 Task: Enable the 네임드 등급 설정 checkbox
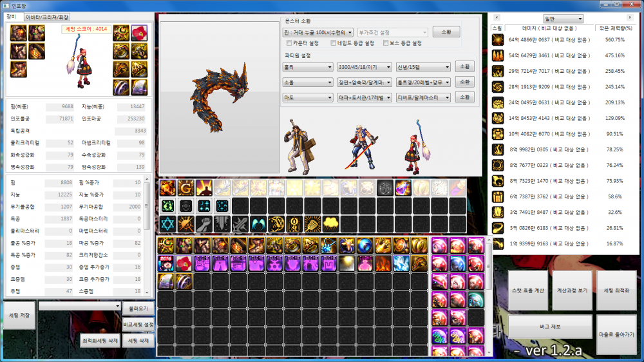tap(334, 43)
